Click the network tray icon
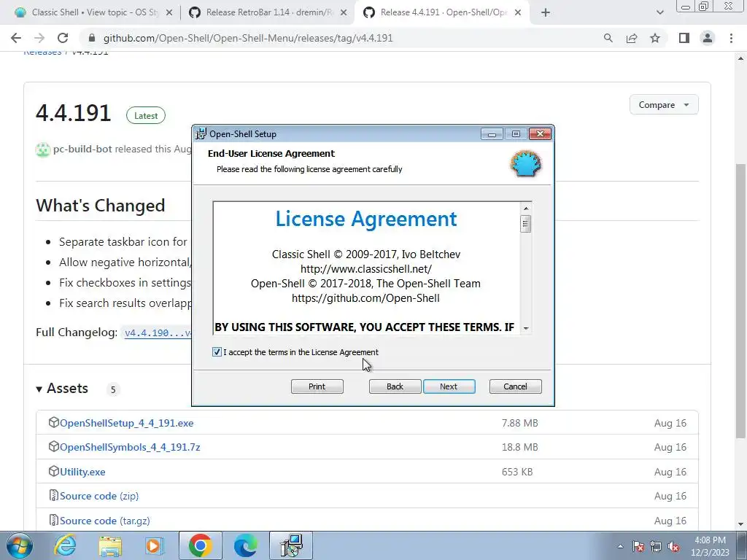747x560 pixels. pos(656,547)
